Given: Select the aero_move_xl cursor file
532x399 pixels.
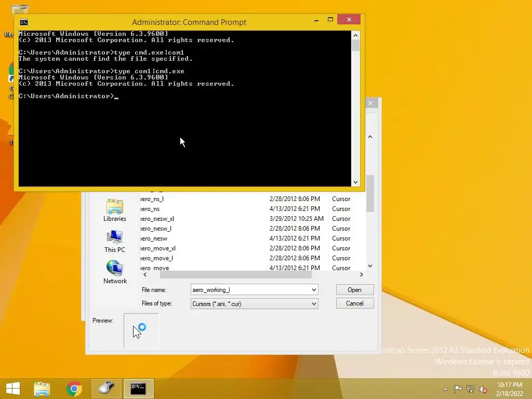Looking at the screenshot, I should point(158,248).
